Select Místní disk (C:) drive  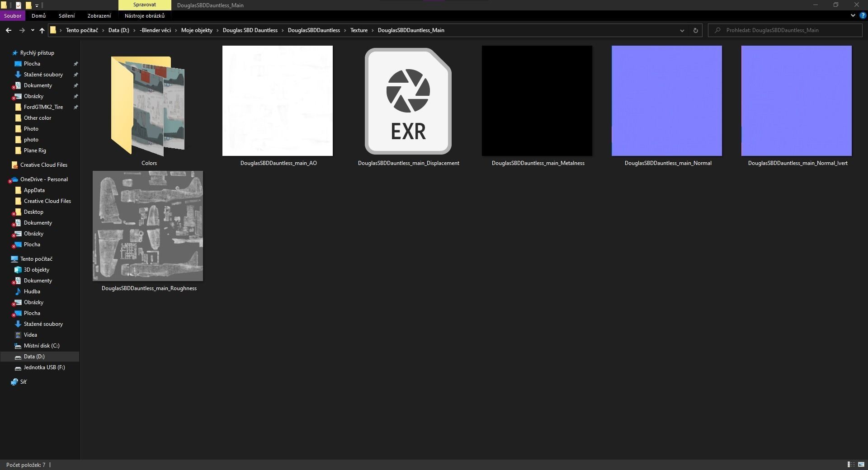(x=42, y=346)
